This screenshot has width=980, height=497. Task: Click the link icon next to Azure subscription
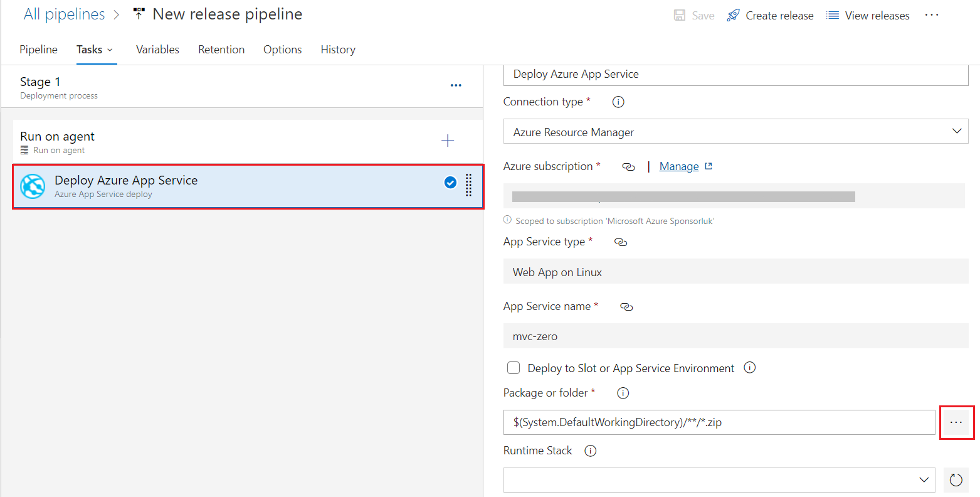(628, 166)
